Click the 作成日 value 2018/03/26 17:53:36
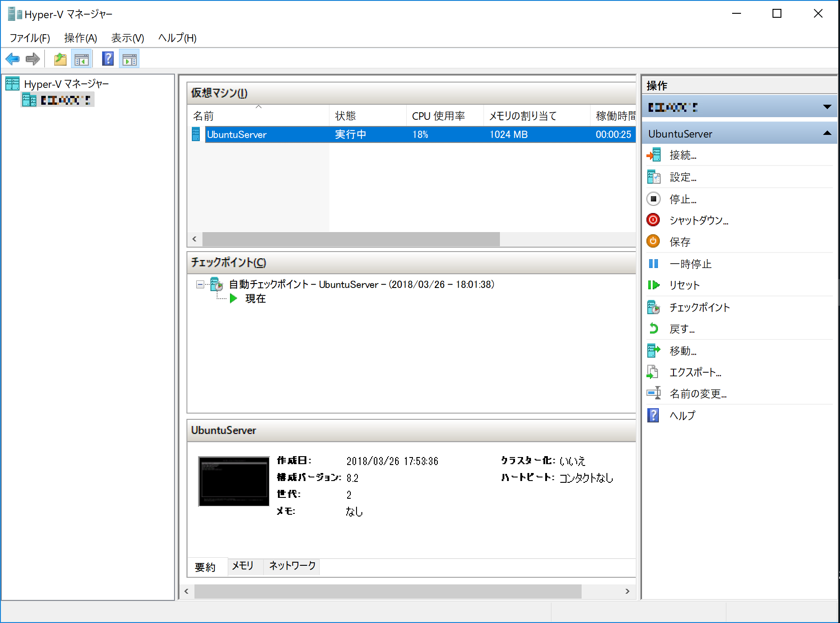Screen dimensions: 840x623 coord(392,461)
